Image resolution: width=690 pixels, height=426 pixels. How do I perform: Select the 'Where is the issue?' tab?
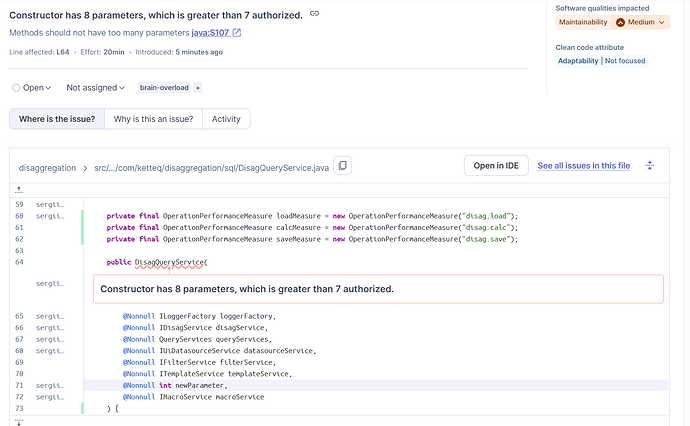click(57, 119)
